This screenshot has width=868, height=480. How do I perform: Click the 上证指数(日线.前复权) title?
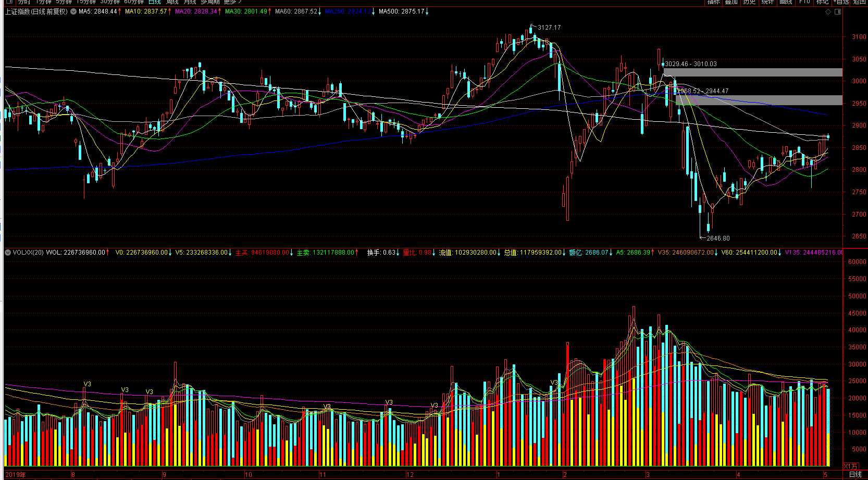coord(36,11)
